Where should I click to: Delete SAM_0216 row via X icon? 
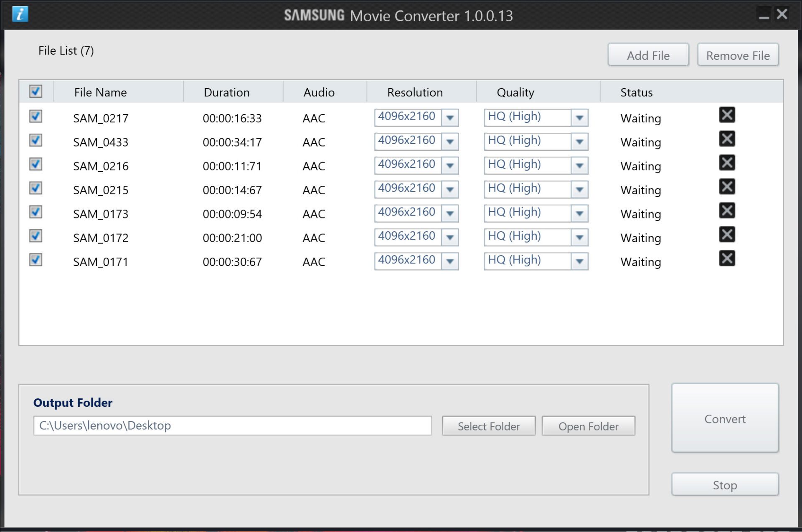coord(727,162)
